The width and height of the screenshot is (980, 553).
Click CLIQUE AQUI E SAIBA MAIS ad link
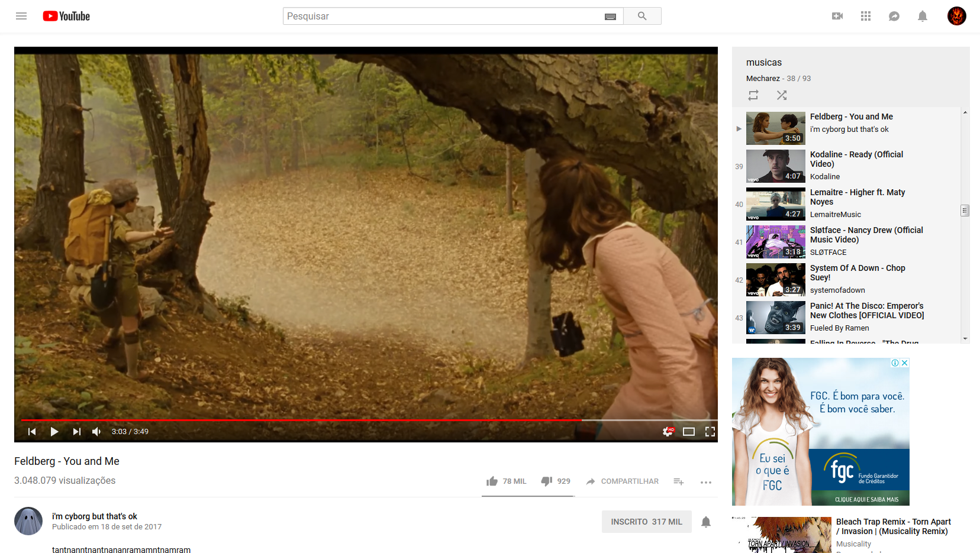pos(866,500)
